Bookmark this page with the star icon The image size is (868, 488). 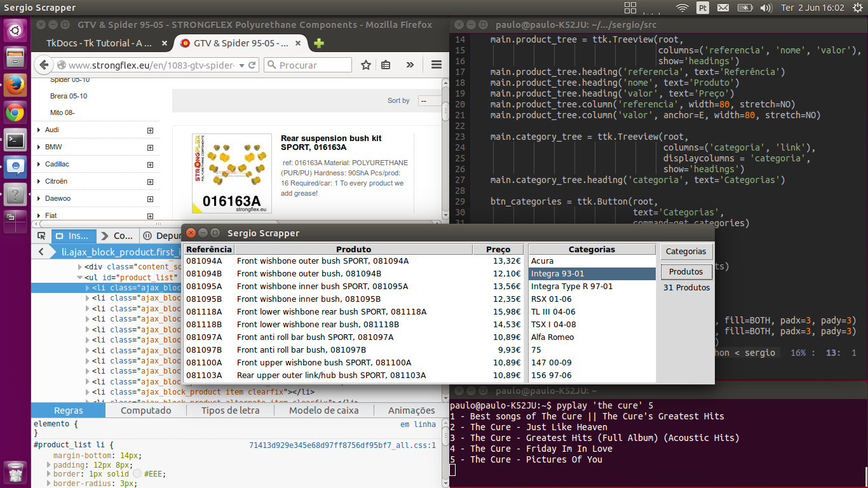click(365, 65)
